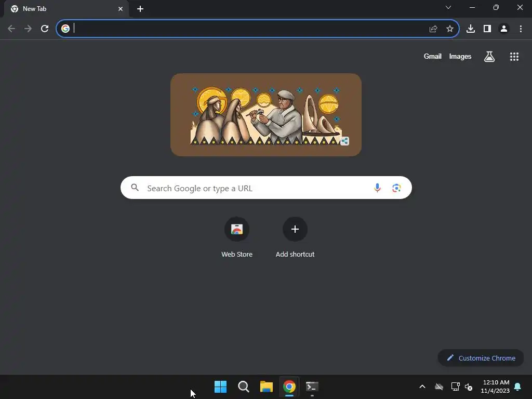Screen dimensions: 532x399
Task: Click the Images link
Action: pos(460,56)
